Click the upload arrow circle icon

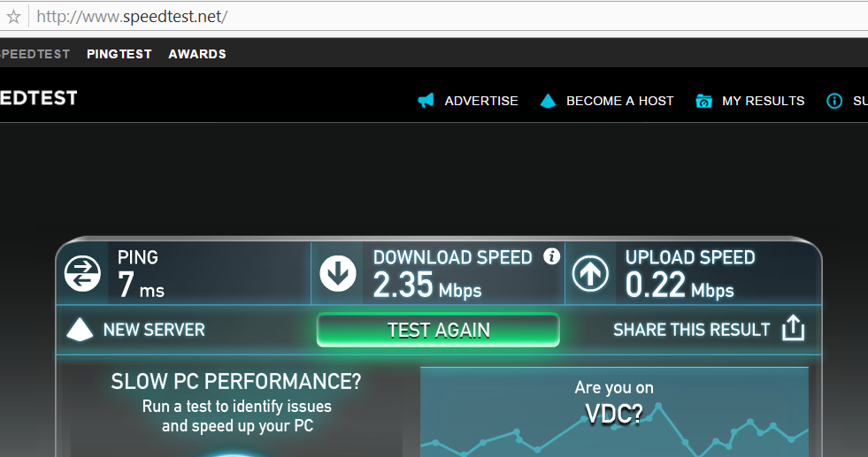pyautogui.click(x=590, y=273)
